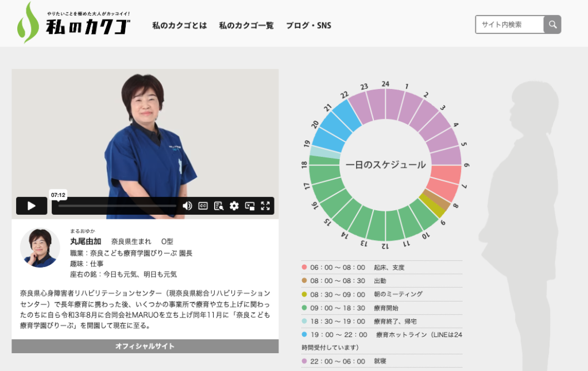Toggle closed captions on the video
The image size is (588, 371).
pyautogui.click(x=203, y=206)
